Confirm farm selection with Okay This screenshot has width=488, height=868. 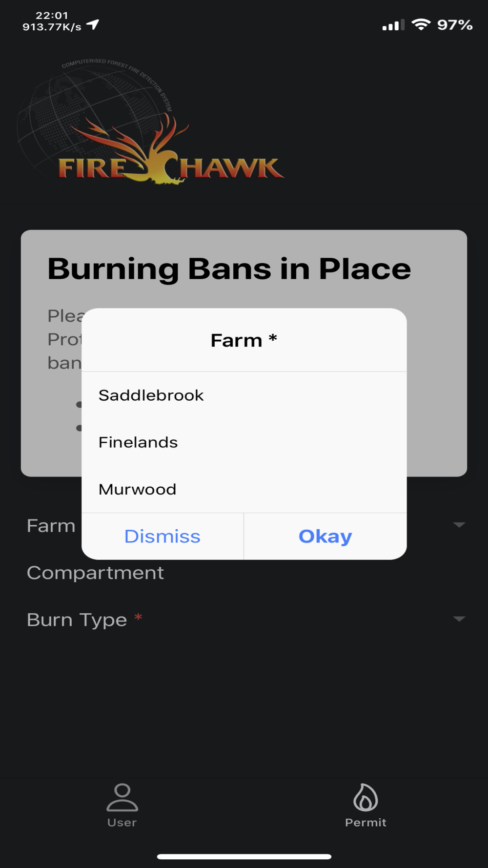pos(325,536)
